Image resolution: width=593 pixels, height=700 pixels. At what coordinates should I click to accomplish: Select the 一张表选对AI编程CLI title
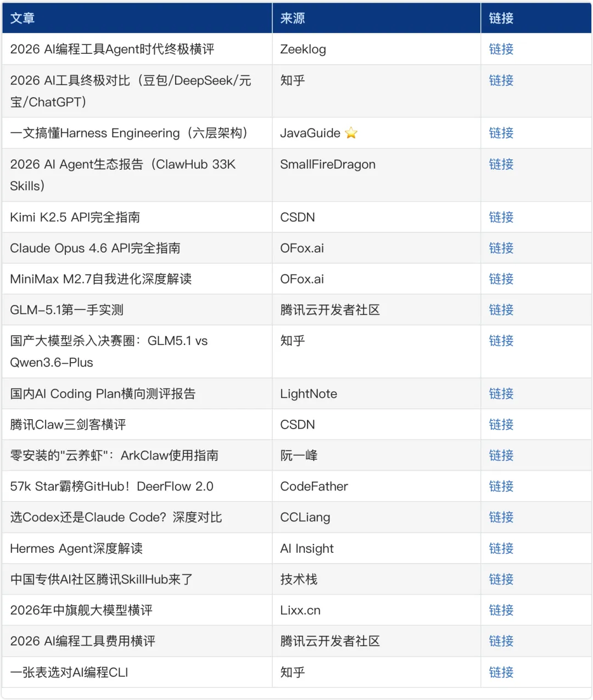coord(69,673)
